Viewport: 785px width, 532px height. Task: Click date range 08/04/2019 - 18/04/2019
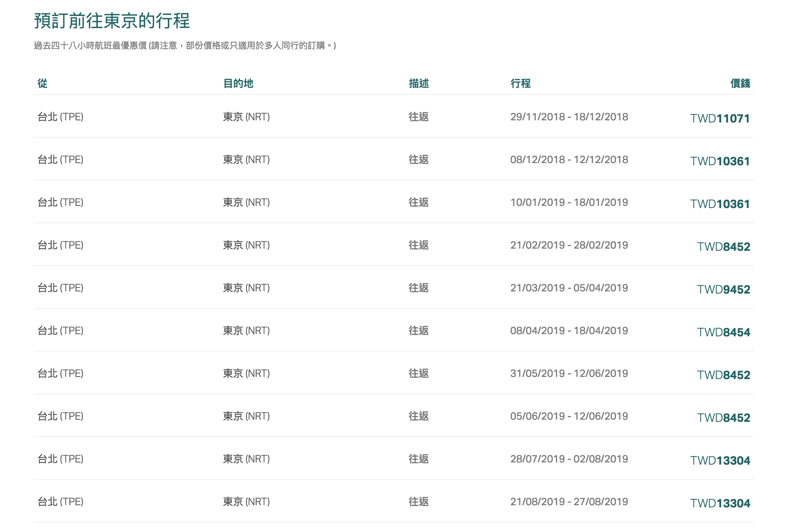pyautogui.click(x=569, y=331)
